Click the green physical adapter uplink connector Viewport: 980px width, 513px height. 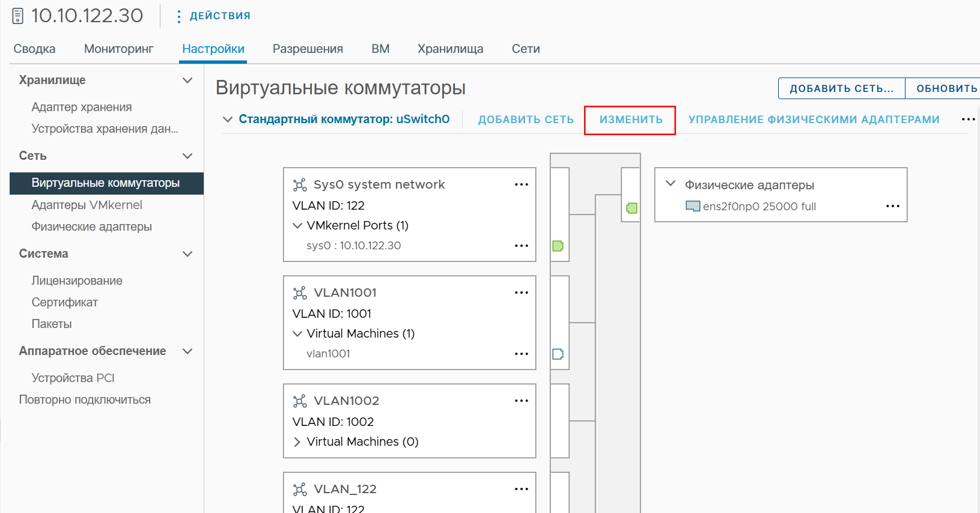(x=632, y=208)
